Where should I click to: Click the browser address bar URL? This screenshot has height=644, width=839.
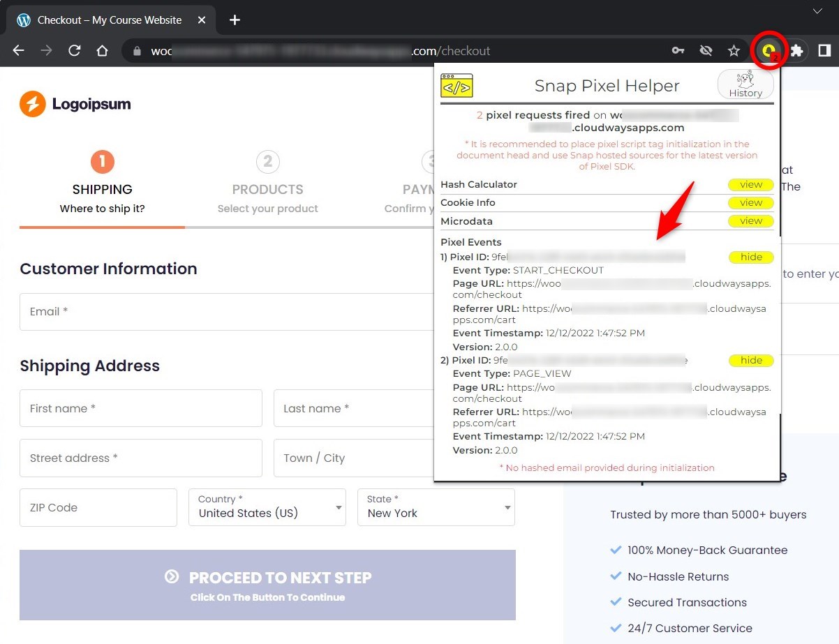(x=321, y=51)
